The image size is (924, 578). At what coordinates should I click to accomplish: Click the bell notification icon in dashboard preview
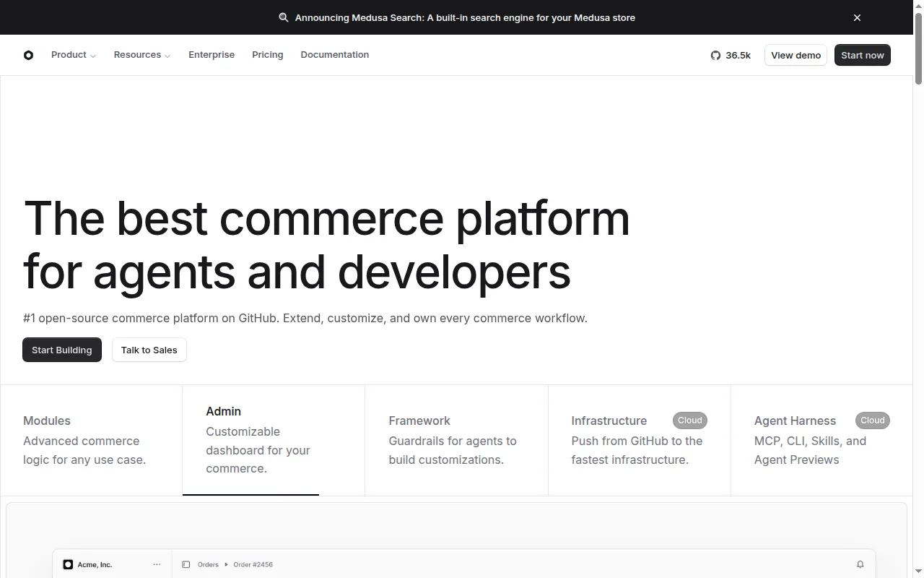click(860, 564)
